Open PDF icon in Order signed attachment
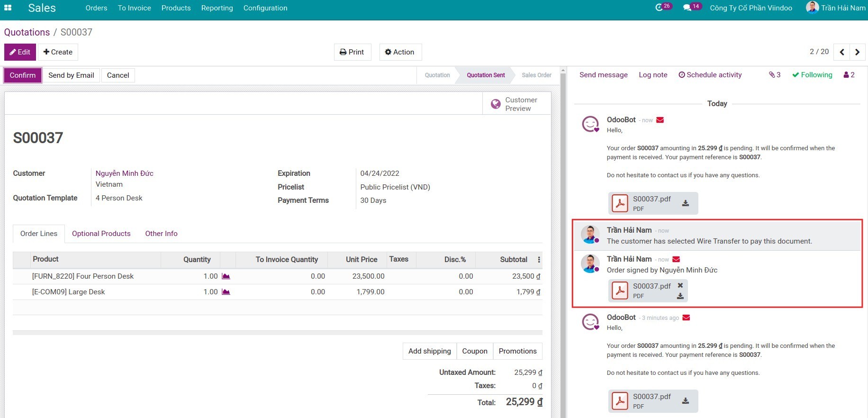The height and width of the screenshot is (418, 868). point(620,291)
